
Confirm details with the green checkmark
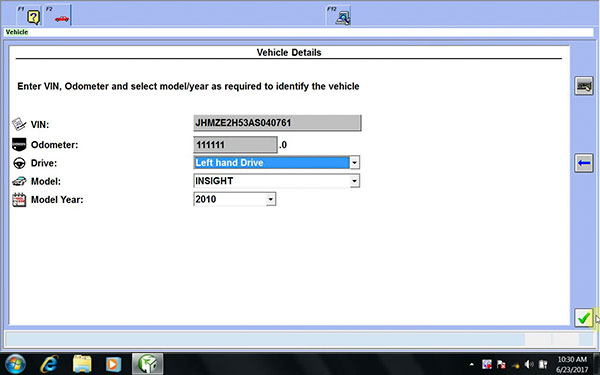(x=584, y=318)
